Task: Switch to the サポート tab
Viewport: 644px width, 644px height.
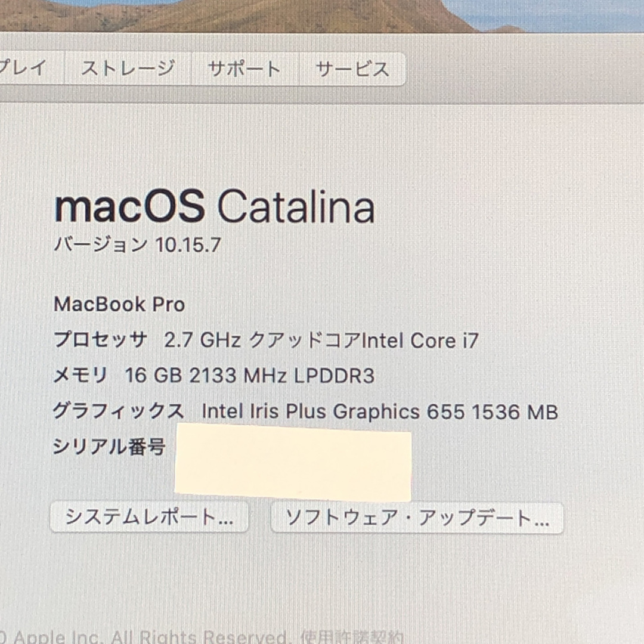Action: [245, 69]
